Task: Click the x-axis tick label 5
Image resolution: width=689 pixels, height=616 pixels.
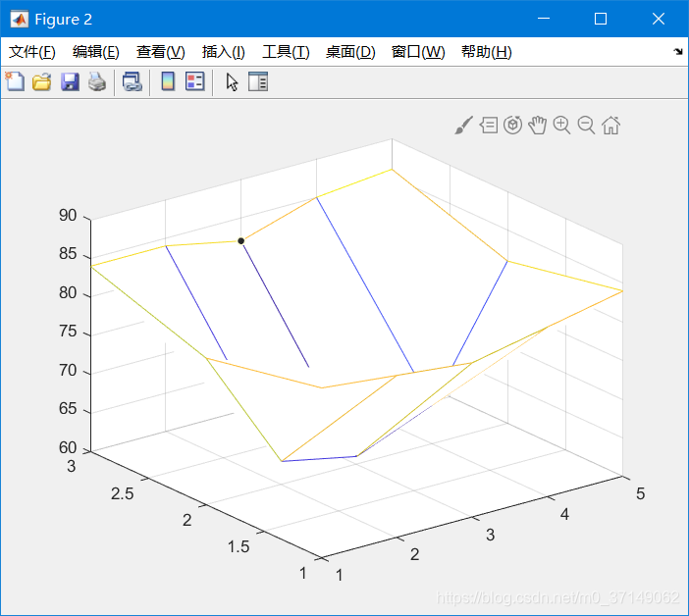Action: [x=641, y=493]
